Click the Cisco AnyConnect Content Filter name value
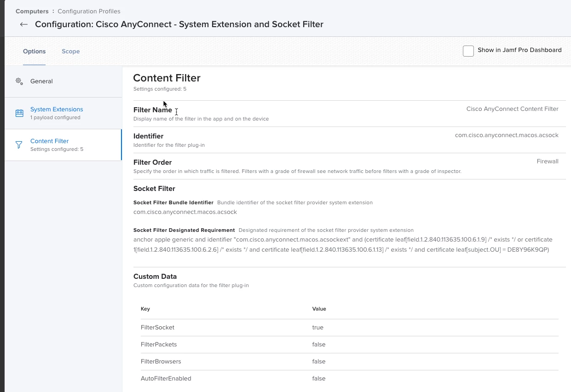 coord(512,109)
